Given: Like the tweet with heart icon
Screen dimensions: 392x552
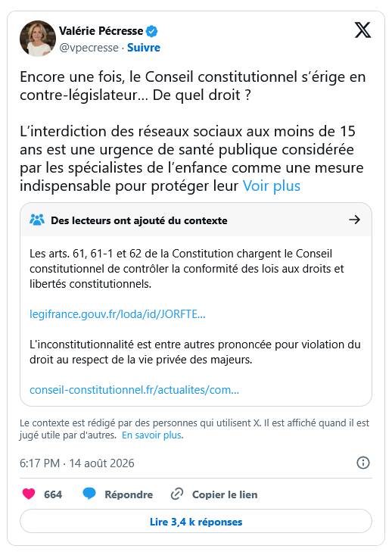Looking at the screenshot, I should pos(29,494).
